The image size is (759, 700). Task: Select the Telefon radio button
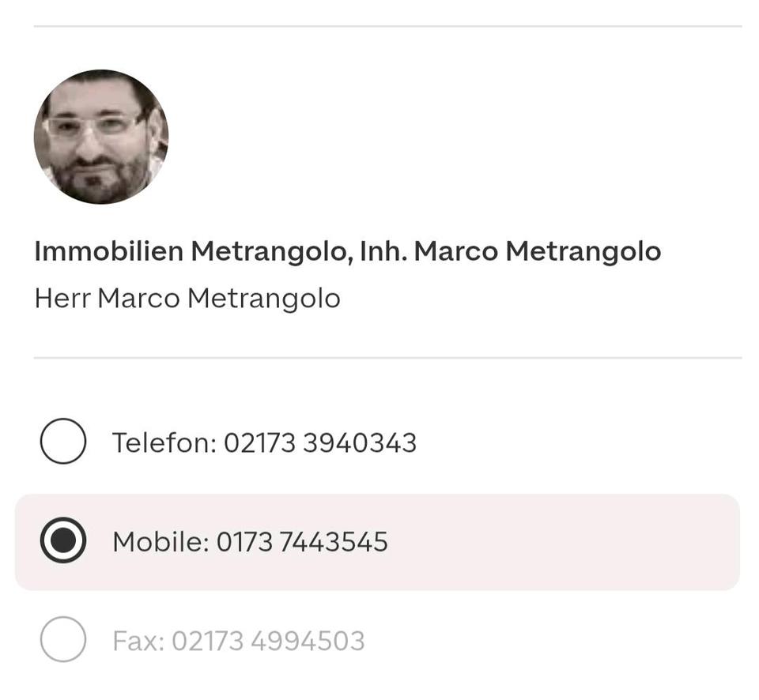click(x=63, y=442)
